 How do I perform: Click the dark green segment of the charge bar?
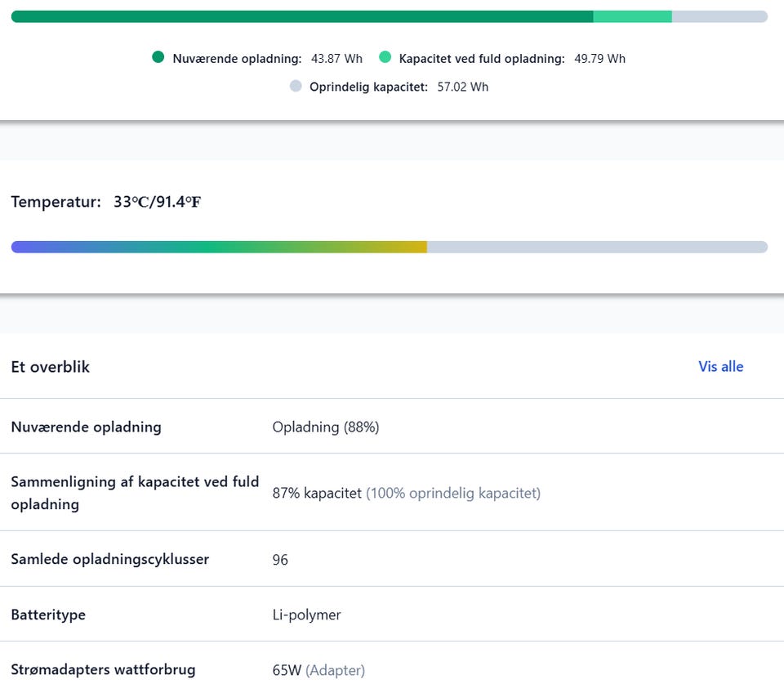click(x=302, y=16)
